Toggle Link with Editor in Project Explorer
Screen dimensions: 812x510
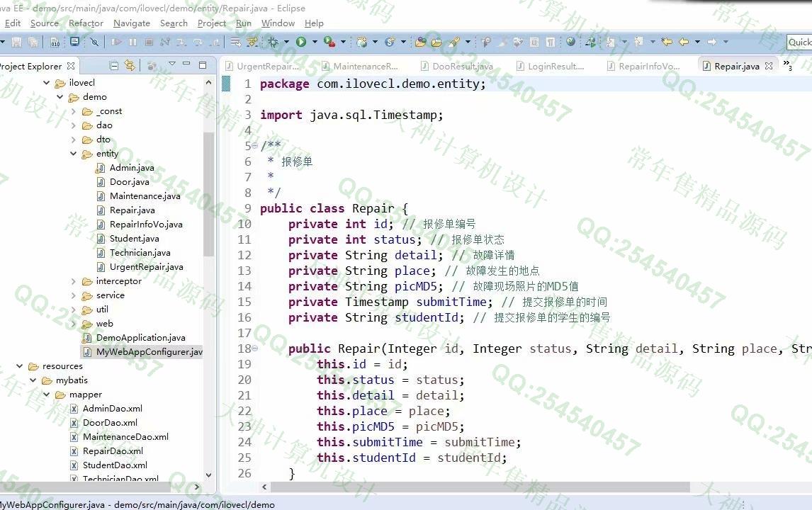(130, 66)
